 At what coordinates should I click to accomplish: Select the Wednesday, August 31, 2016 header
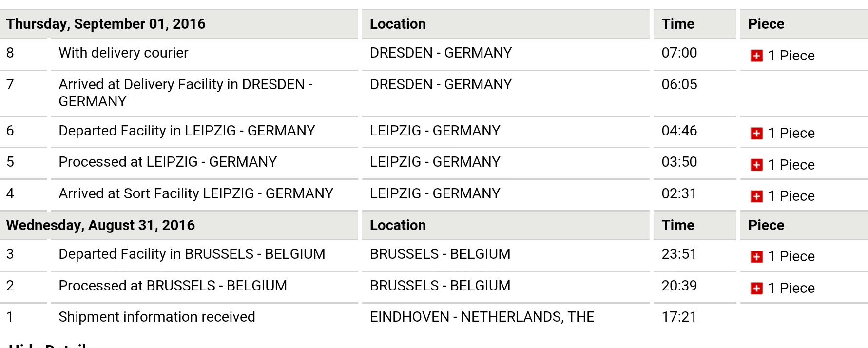(x=100, y=225)
